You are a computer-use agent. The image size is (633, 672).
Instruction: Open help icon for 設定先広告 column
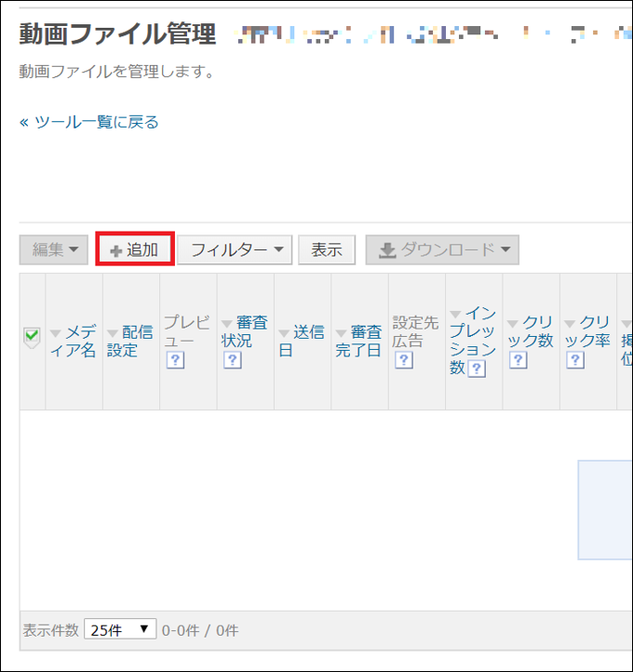404,360
